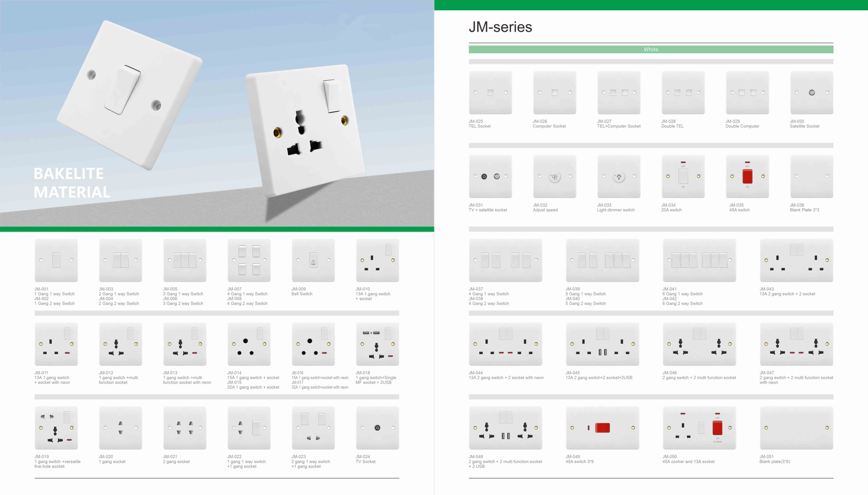Click the '2 gang socket' label under JM-021

click(176, 462)
